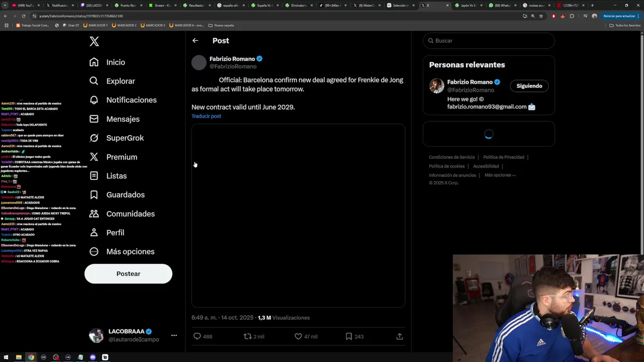
Task: Open Windows Start menu
Action: click(7, 357)
